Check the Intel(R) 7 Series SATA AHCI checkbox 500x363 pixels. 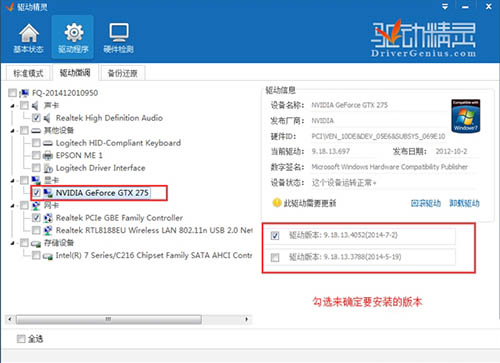point(36,256)
